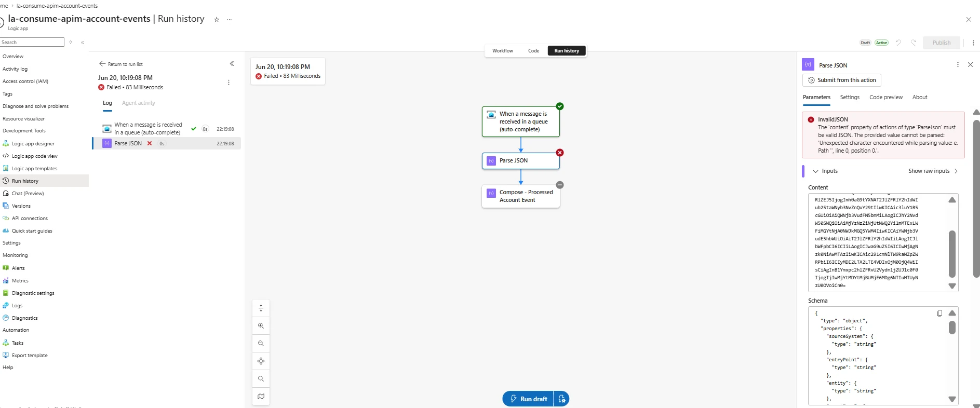The width and height of the screenshot is (980, 408).
Task: Open Logic app designer from sidebar
Action: coord(33,144)
